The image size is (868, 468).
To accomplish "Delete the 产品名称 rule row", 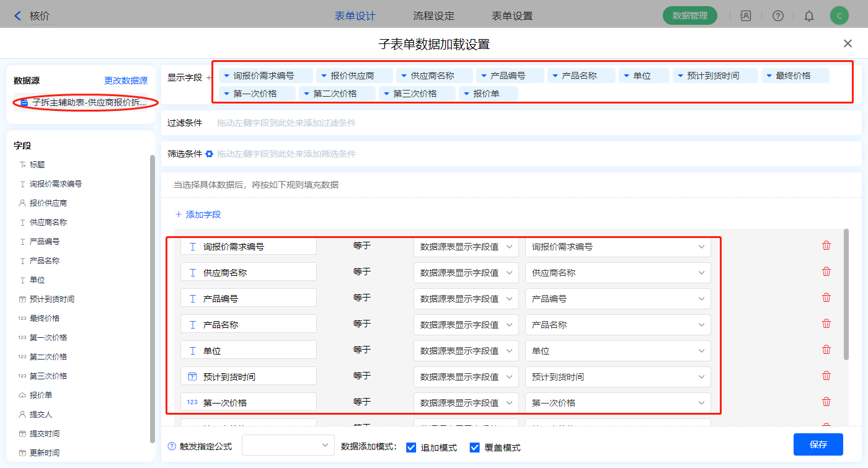I will click(x=826, y=324).
